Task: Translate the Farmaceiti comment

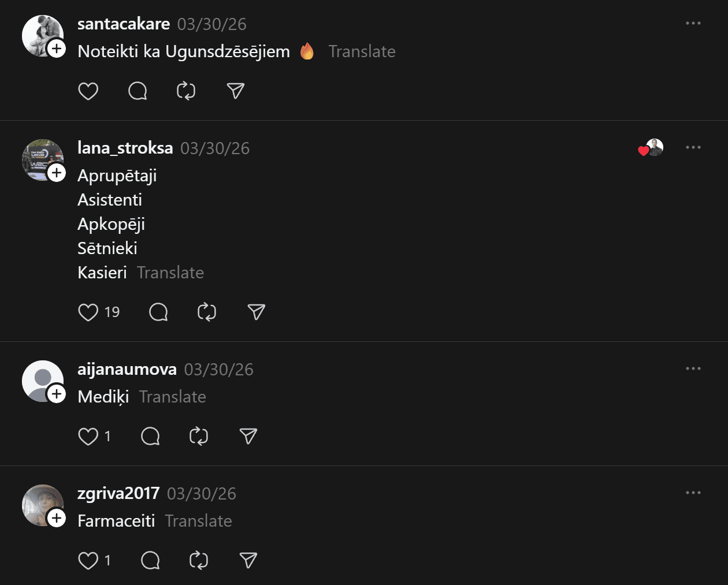Action: [x=198, y=521]
